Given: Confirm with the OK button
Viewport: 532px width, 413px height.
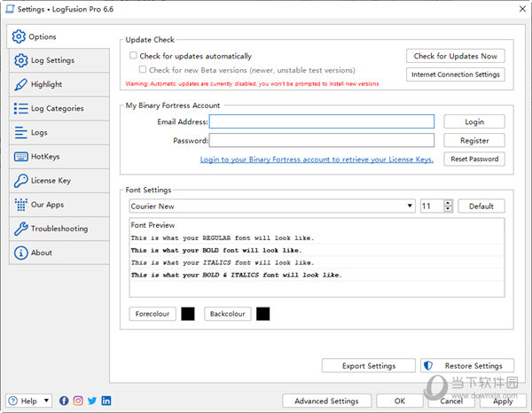Looking at the screenshot, I should (x=400, y=401).
